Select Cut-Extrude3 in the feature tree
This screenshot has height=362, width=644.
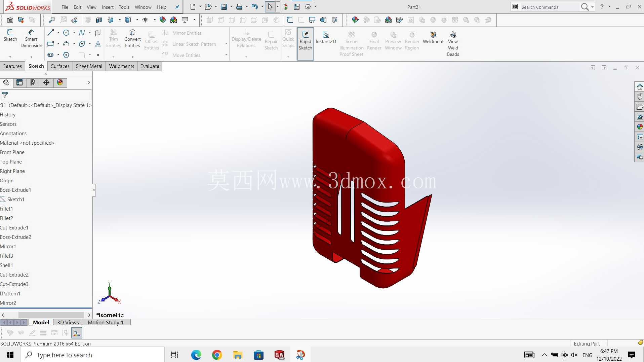(x=14, y=284)
